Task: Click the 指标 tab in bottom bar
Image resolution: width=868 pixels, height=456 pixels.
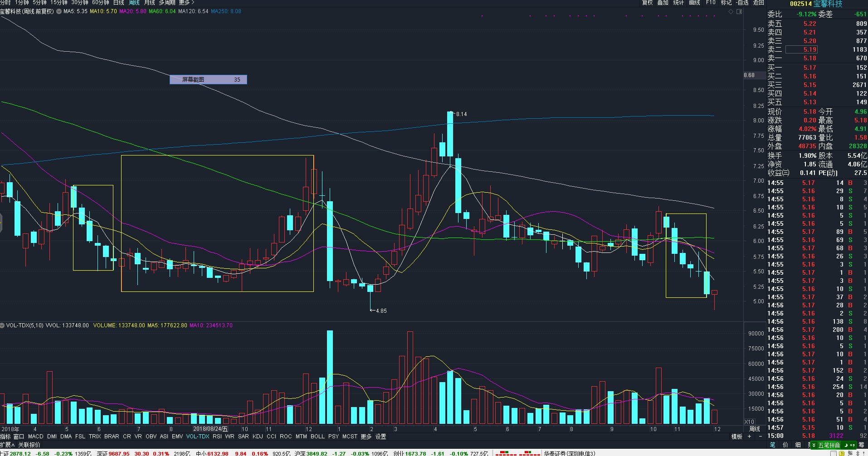Action: click(5, 437)
